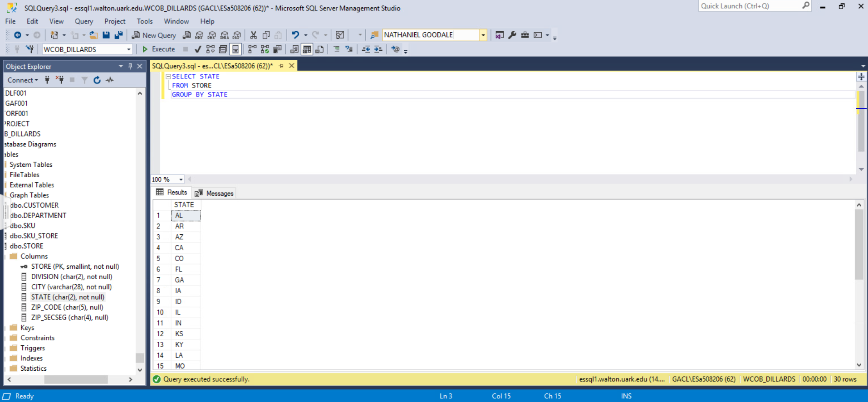The height and width of the screenshot is (402, 868).
Task: Select the Indexes folder
Action: click(31, 358)
